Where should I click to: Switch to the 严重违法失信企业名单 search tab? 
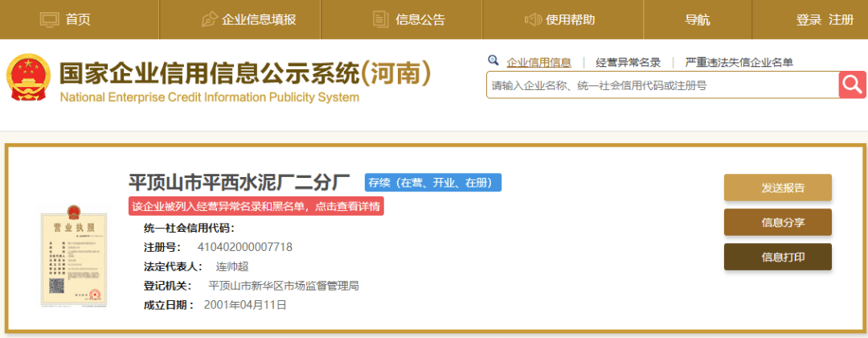[739, 63]
